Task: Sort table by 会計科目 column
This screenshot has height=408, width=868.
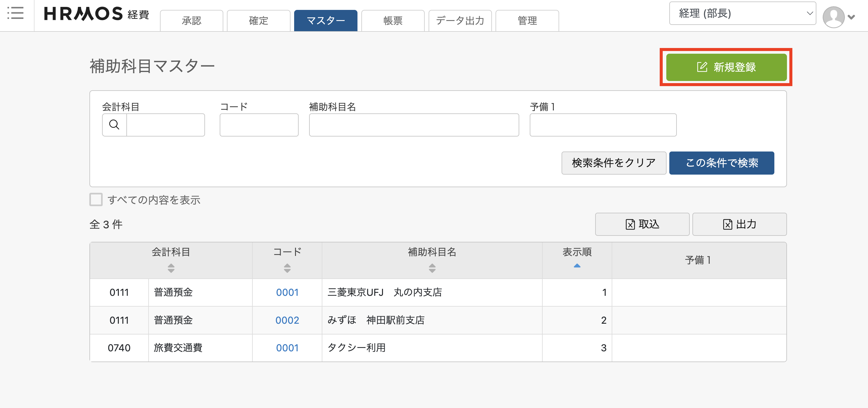Action: 171,268
